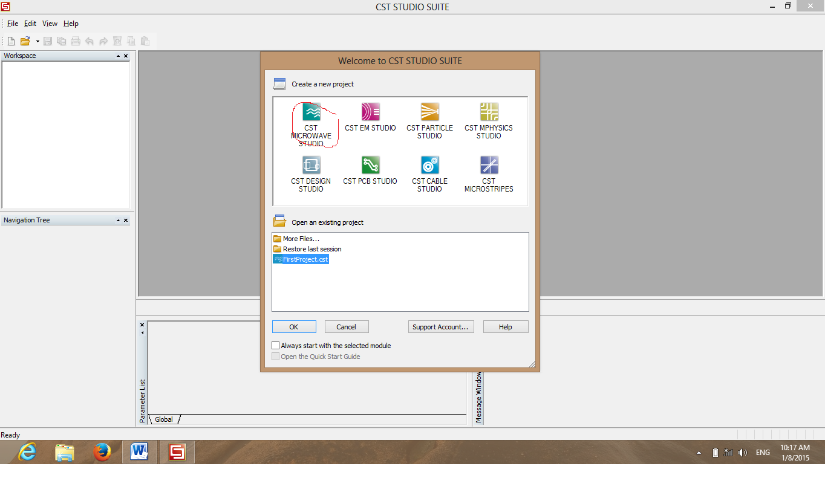
Task: Pick the CST MICROSTRIPES module icon
Action: point(489,165)
